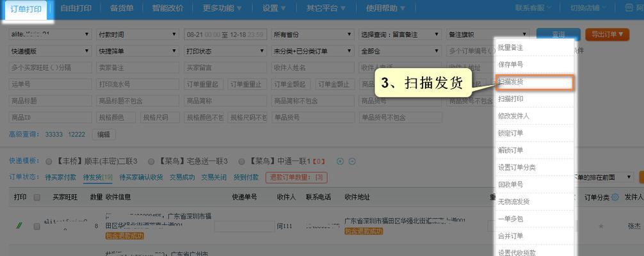This screenshot has height=256, width=644.
Task: Click the date range field 08-21 至 12-18
Action: tap(225, 35)
